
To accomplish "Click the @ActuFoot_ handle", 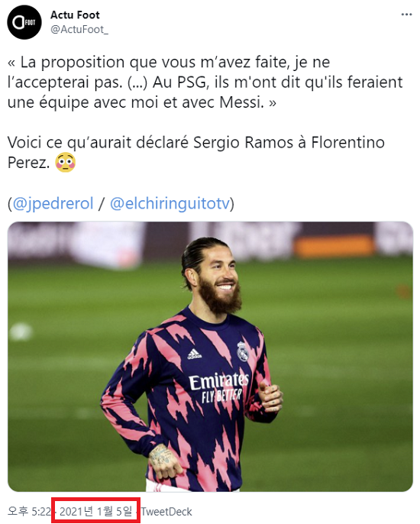I will pyautogui.click(x=79, y=30).
